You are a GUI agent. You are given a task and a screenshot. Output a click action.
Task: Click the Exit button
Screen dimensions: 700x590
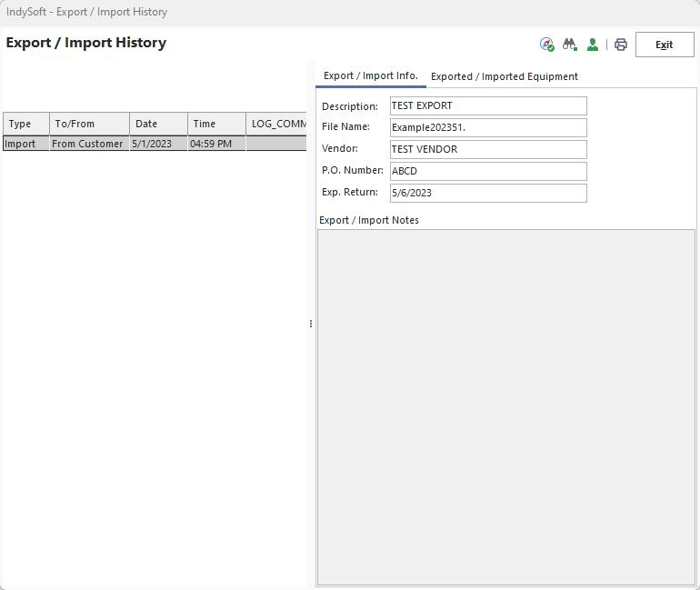[x=665, y=45]
